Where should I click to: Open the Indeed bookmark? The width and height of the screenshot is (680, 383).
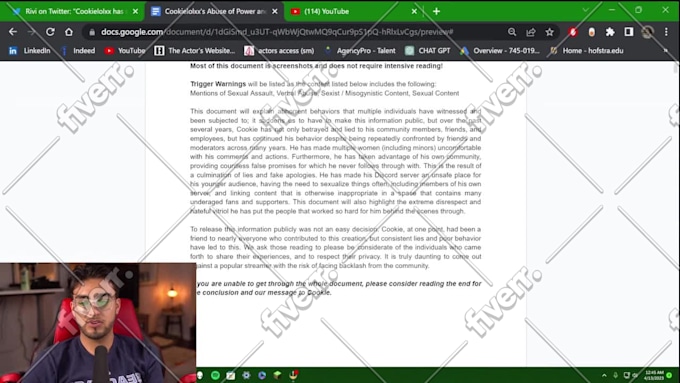[78, 51]
